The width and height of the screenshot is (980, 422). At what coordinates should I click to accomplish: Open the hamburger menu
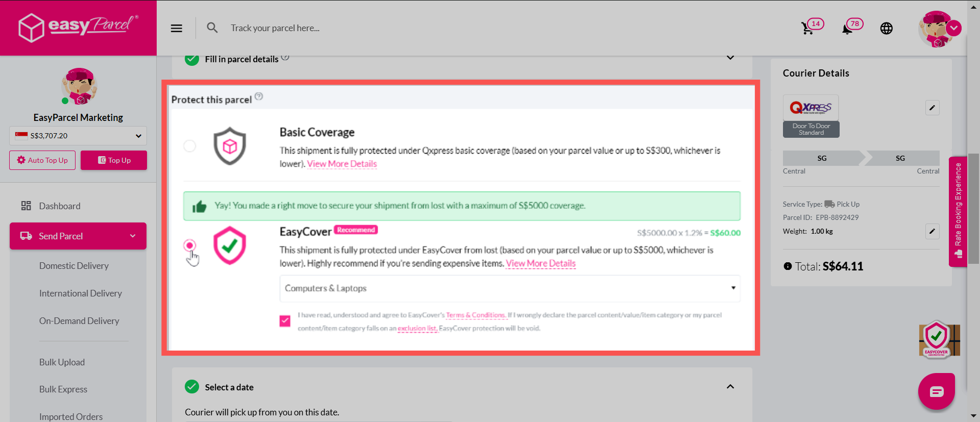[x=177, y=28]
